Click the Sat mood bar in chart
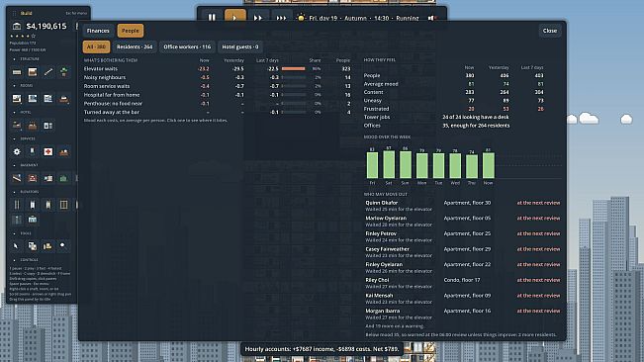The height and width of the screenshot is (362, 644). 389,164
